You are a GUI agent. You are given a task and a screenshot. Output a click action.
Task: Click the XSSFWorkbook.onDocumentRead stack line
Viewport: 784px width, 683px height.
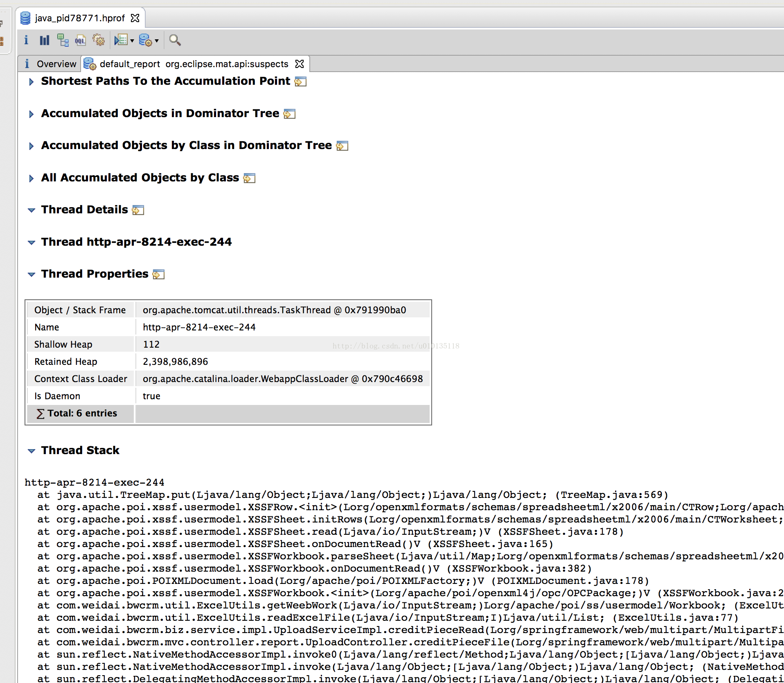tap(314, 568)
